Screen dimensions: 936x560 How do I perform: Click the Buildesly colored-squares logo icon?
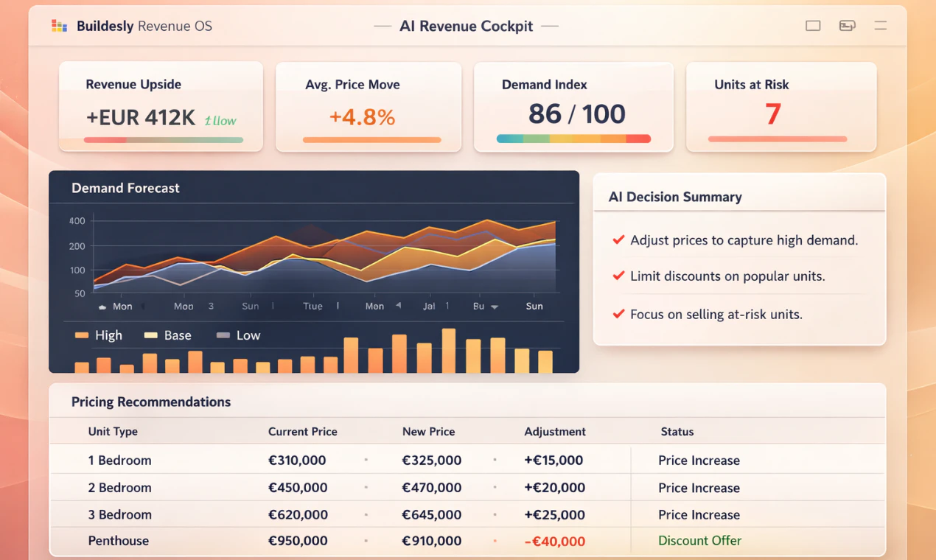point(60,26)
